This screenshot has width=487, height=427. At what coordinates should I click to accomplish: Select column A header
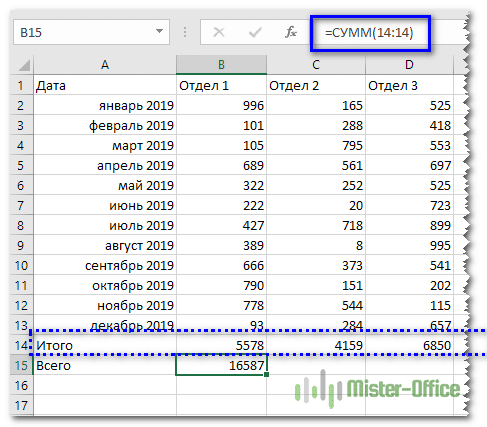(105, 65)
